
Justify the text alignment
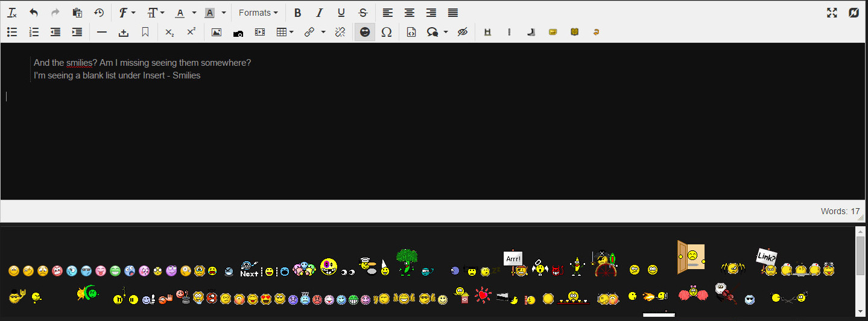[453, 13]
